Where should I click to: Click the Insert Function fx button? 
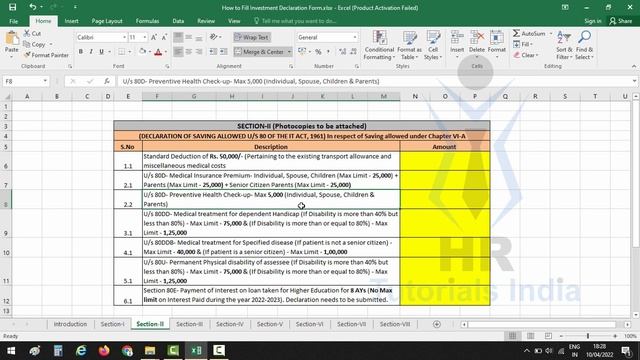(x=107, y=81)
